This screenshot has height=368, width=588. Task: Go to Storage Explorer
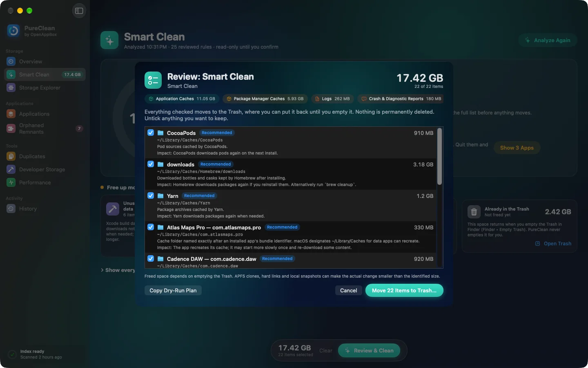pyautogui.click(x=45, y=88)
